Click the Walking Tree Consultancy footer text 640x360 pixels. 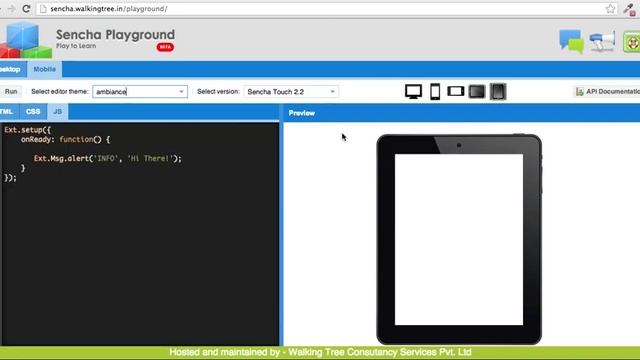pos(320,352)
